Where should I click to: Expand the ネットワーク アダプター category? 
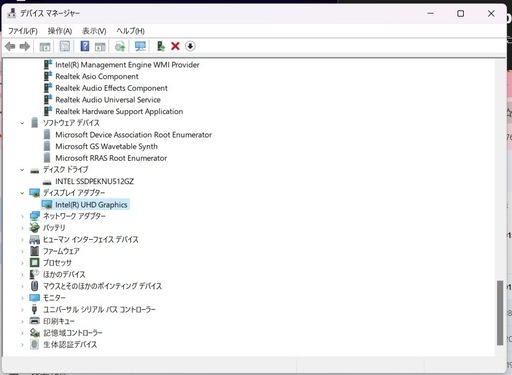[22, 216]
